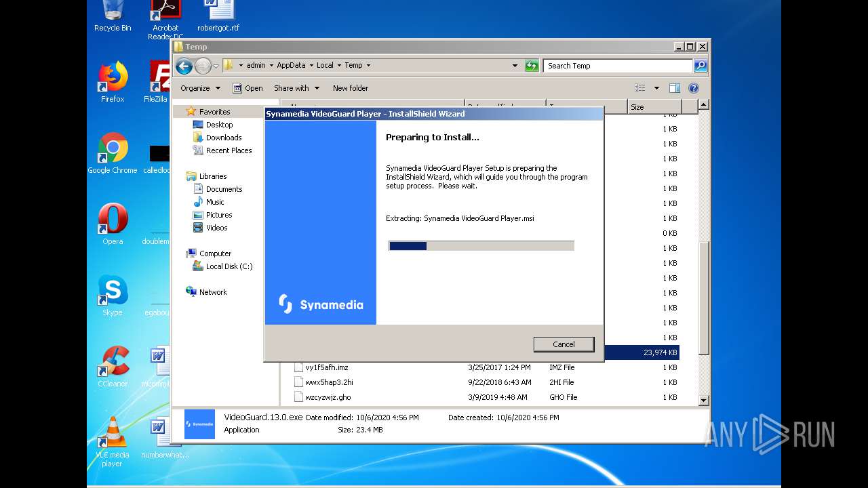Click the Explorer Back navigation button
Screen dimensions: 868x488
[x=184, y=66]
